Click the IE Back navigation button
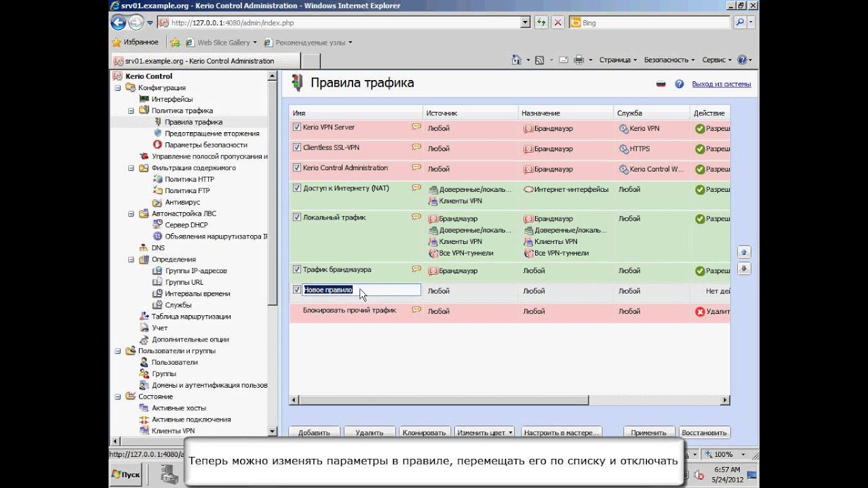Viewport: 868px width, 488px height. click(118, 22)
